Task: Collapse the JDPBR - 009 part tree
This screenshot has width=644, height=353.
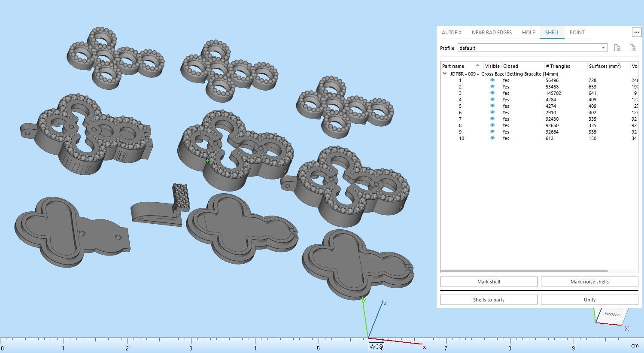Action: [445, 74]
